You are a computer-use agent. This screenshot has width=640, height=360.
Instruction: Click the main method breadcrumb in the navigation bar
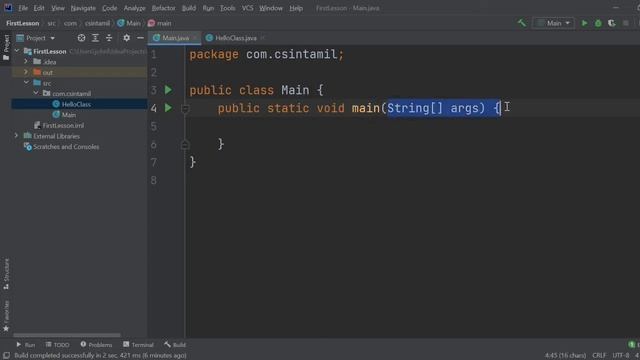[160, 23]
